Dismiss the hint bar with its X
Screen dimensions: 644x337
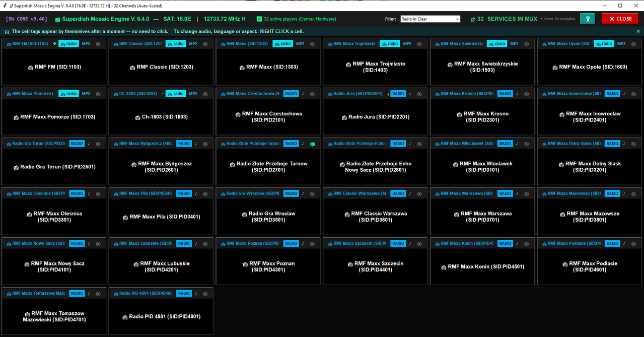point(638,31)
